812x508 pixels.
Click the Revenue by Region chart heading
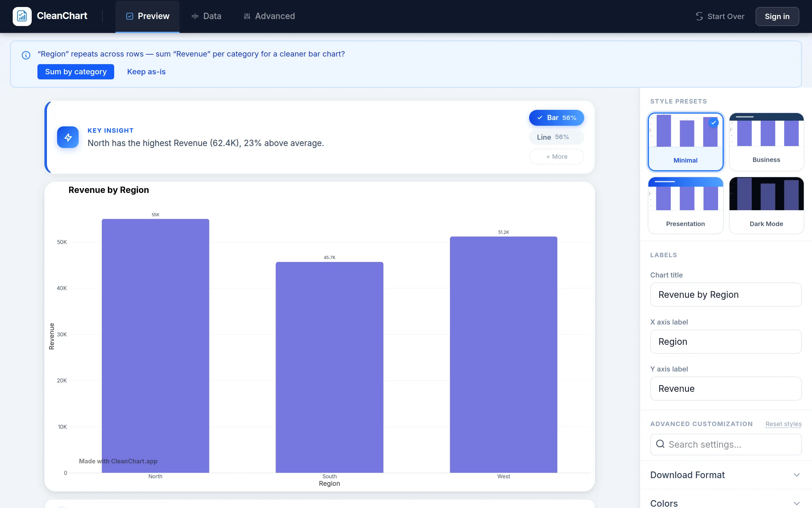pos(109,190)
